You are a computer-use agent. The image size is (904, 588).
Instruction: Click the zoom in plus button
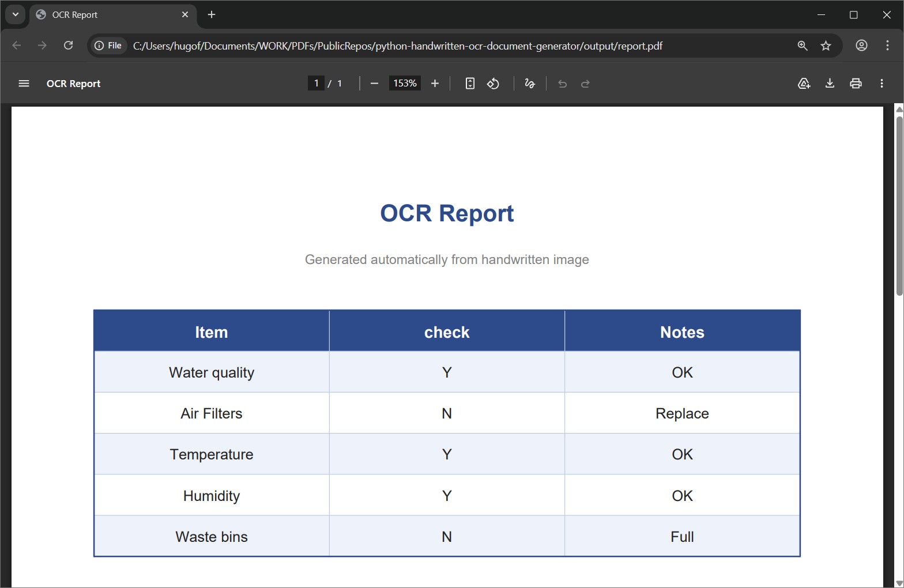(435, 84)
